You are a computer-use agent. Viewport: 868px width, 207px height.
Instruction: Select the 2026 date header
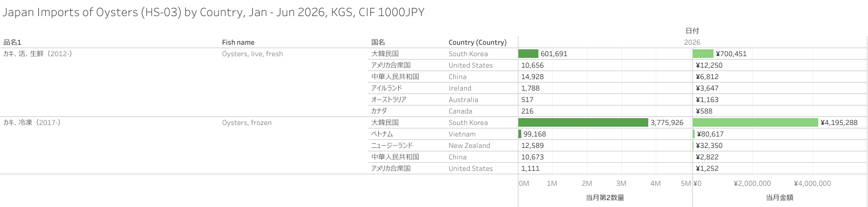692,42
